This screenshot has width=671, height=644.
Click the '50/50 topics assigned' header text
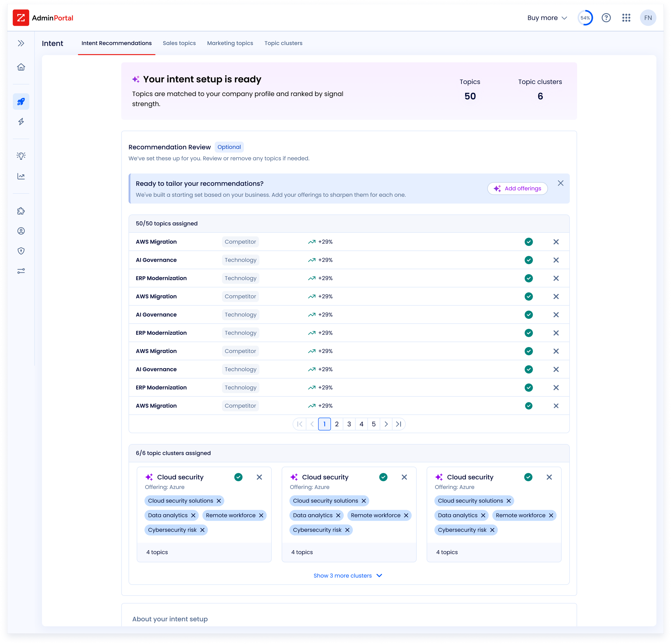167,223
